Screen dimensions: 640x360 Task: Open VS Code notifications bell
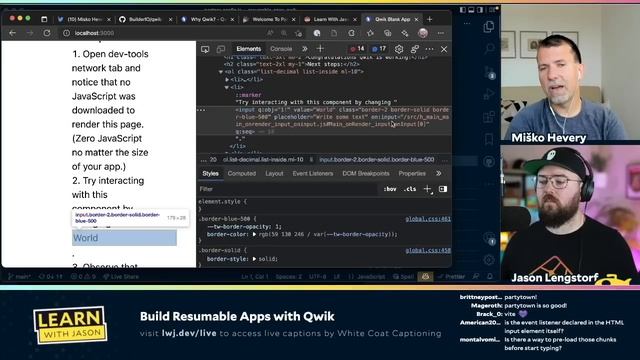pyautogui.click(x=490, y=277)
